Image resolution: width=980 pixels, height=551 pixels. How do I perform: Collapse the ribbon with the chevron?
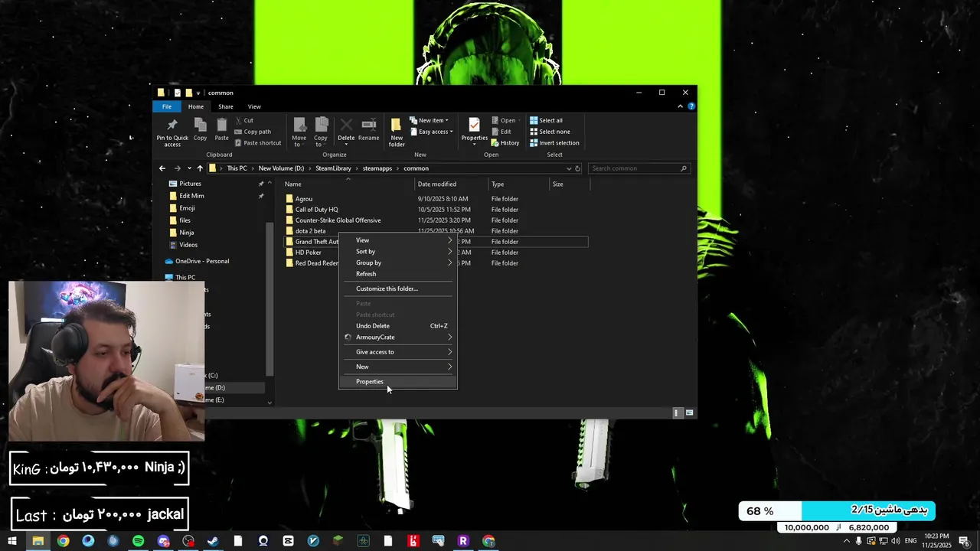click(x=680, y=106)
